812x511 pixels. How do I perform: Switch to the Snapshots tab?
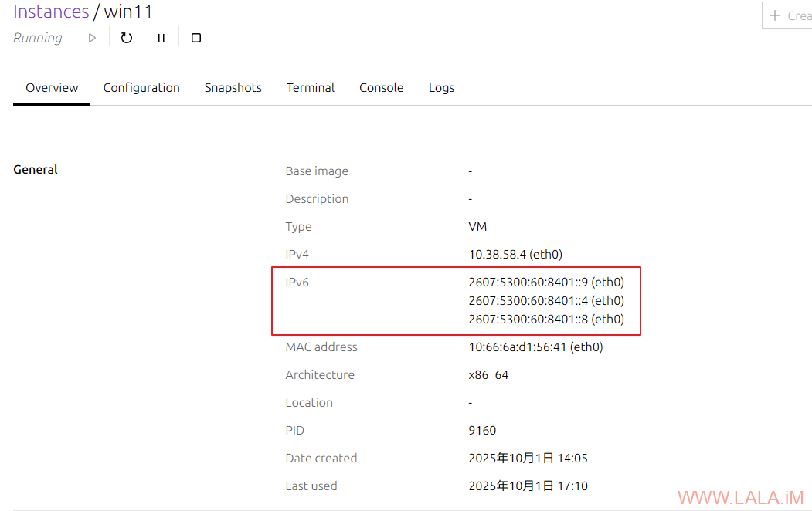click(x=233, y=88)
